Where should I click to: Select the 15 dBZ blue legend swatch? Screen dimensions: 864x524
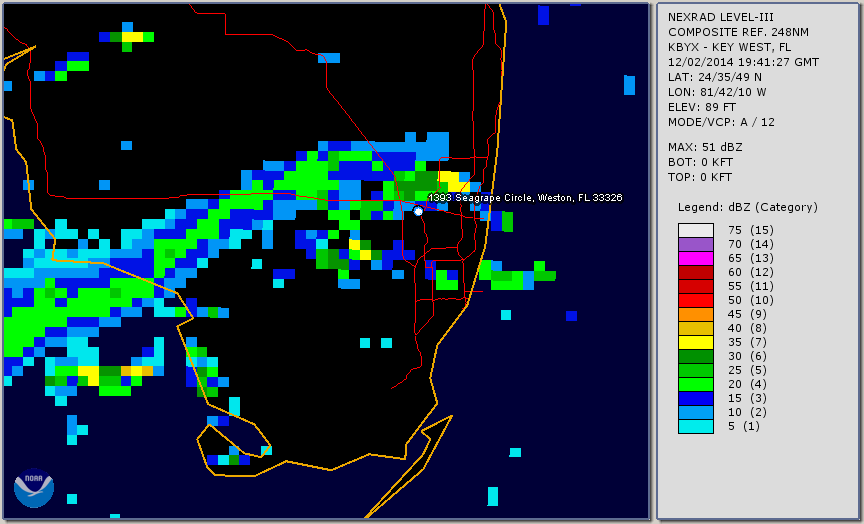tap(696, 398)
